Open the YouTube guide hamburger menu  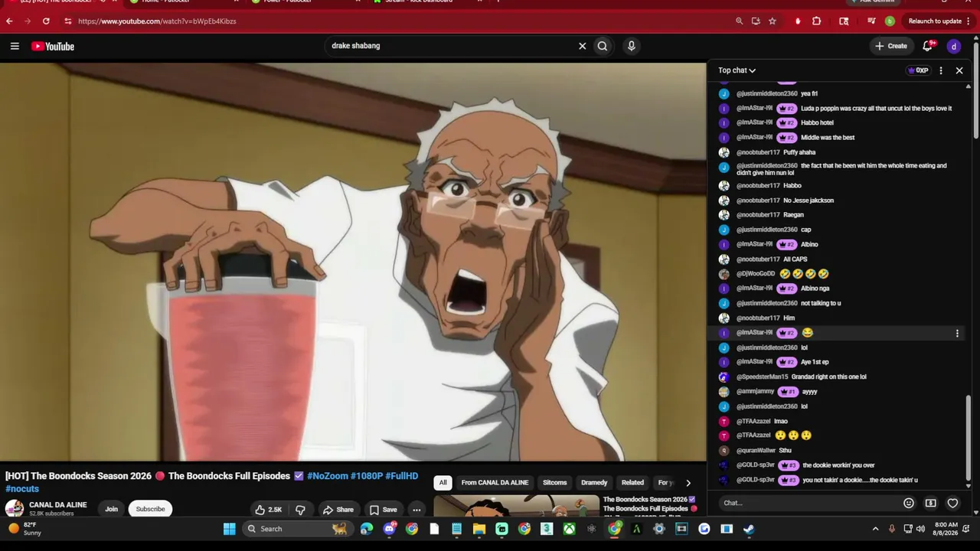coord(15,47)
